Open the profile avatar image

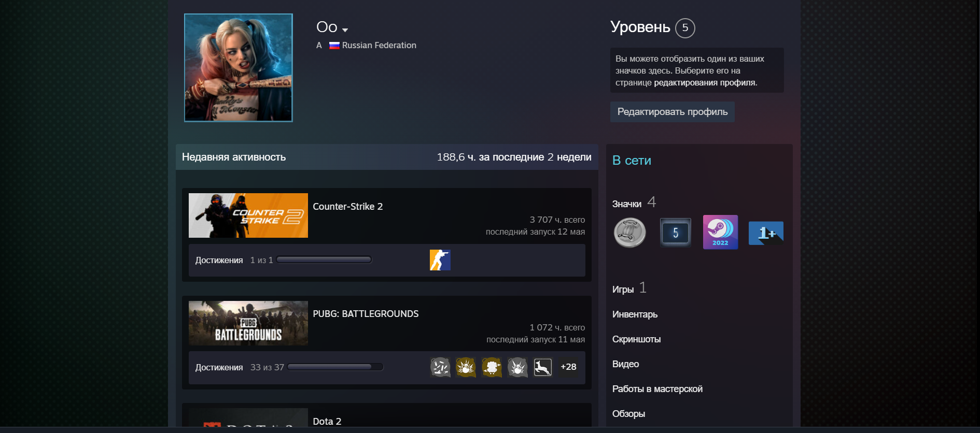(x=239, y=68)
